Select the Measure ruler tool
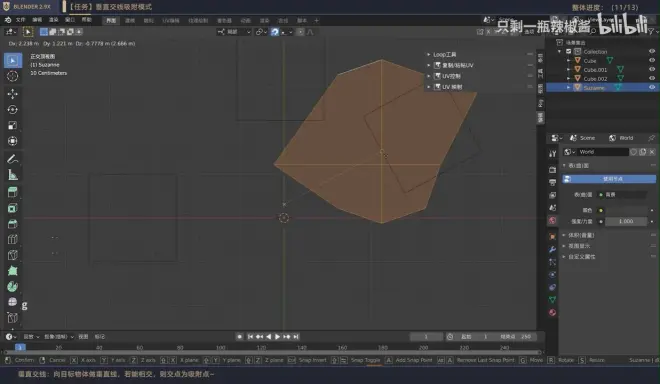 click(x=13, y=175)
